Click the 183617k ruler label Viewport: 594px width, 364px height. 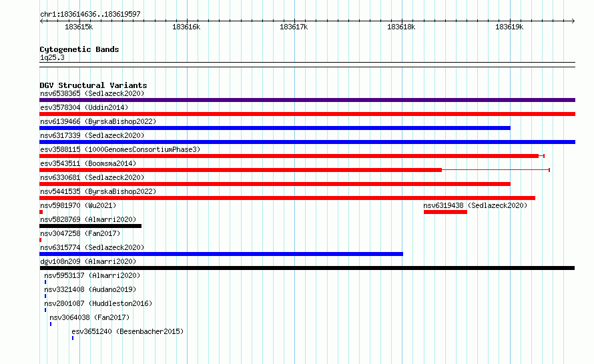[294, 27]
